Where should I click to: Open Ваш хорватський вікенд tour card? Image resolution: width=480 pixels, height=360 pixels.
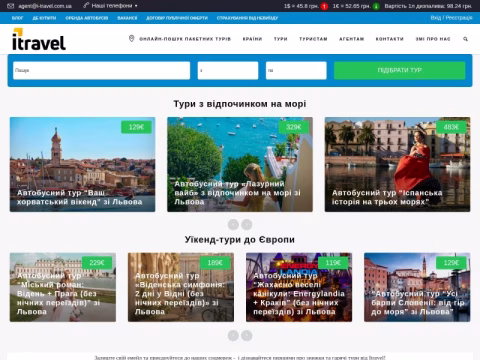[82, 164]
